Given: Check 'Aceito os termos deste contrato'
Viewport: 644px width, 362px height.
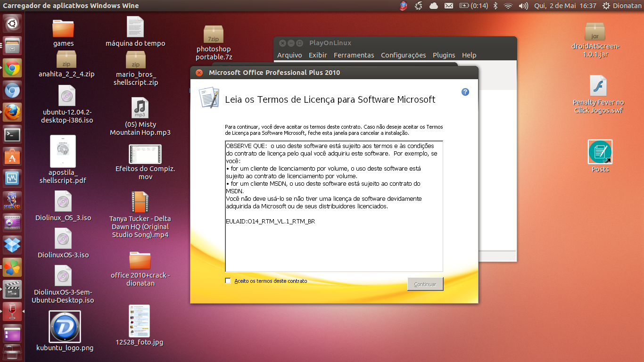Looking at the screenshot, I should tap(228, 281).
